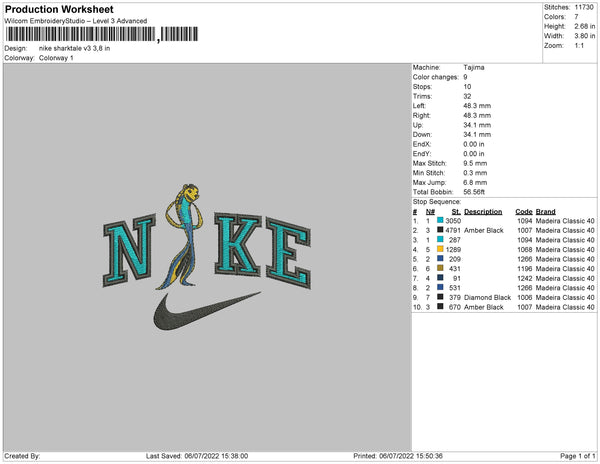Click the Left measurement 48.3 mm
The width and height of the screenshot is (600, 464).
pyautogui.click(x=477, y=106)
